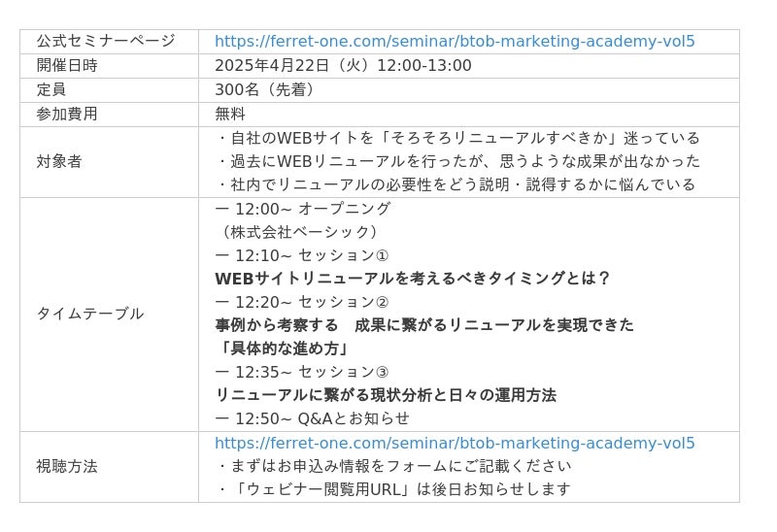Open the official seminar page link

click(455, 41)
